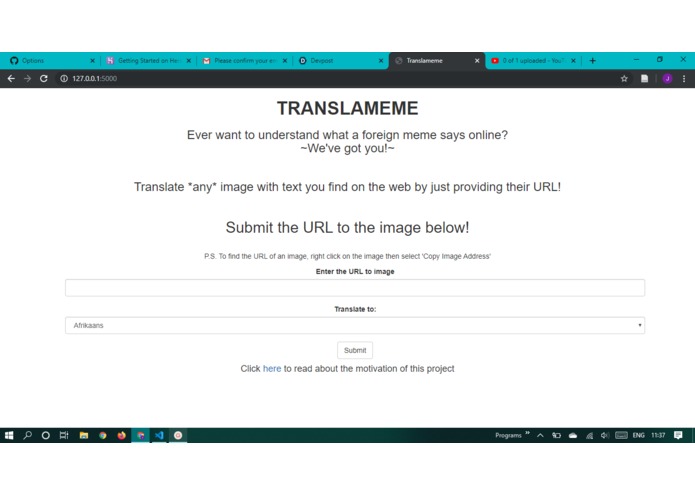Image resolution: width=695 pixels, height=494 pixels.
Task: Open the touch keyboard tray icon
Action: point(621,436)
